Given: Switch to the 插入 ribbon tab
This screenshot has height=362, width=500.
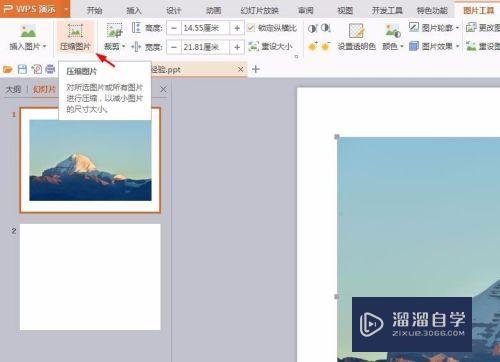Looking at the screenshot, I should pyautogui.click(x=134, y=10).
